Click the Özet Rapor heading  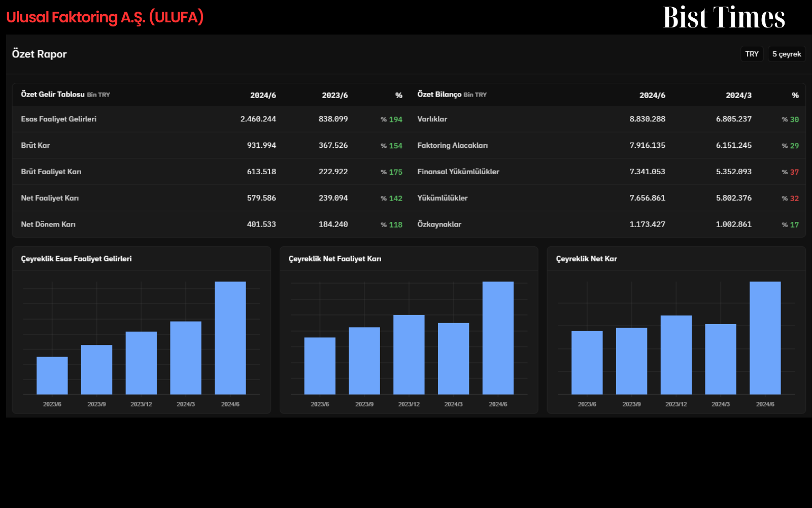coord(40,54)
